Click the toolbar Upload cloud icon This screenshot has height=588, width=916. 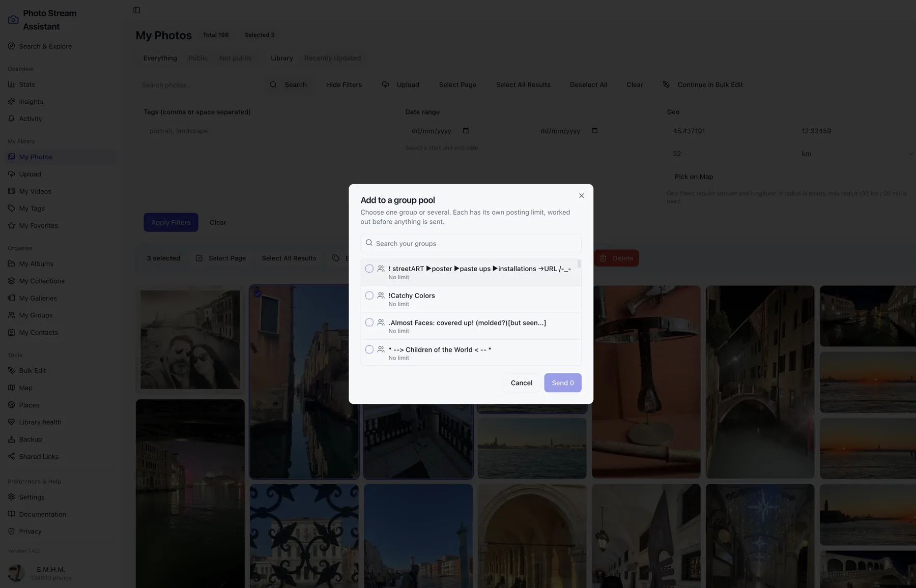tap(385, 84)
